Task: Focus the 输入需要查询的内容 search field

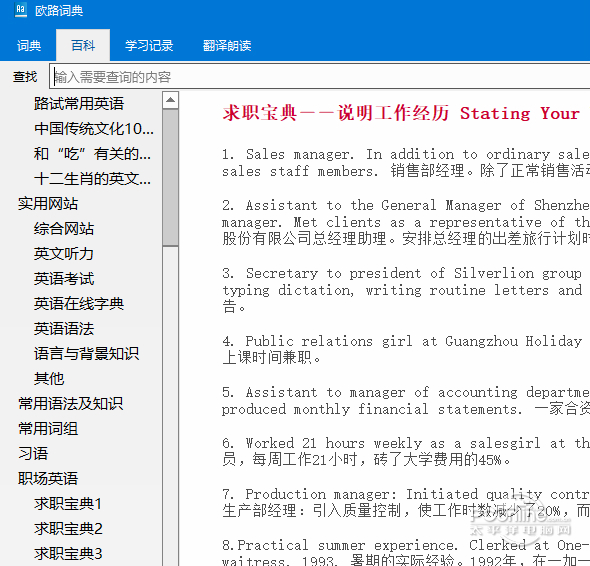Action: (x=320, y=77)
